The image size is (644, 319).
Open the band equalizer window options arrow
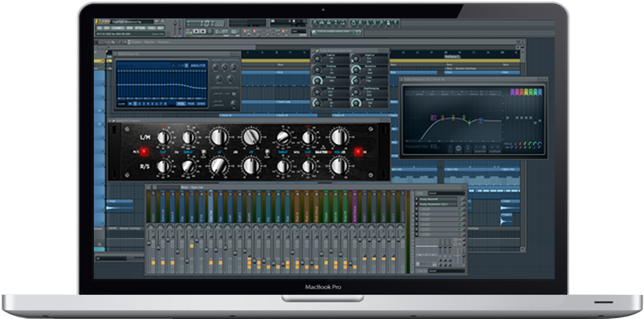(115, 54)
